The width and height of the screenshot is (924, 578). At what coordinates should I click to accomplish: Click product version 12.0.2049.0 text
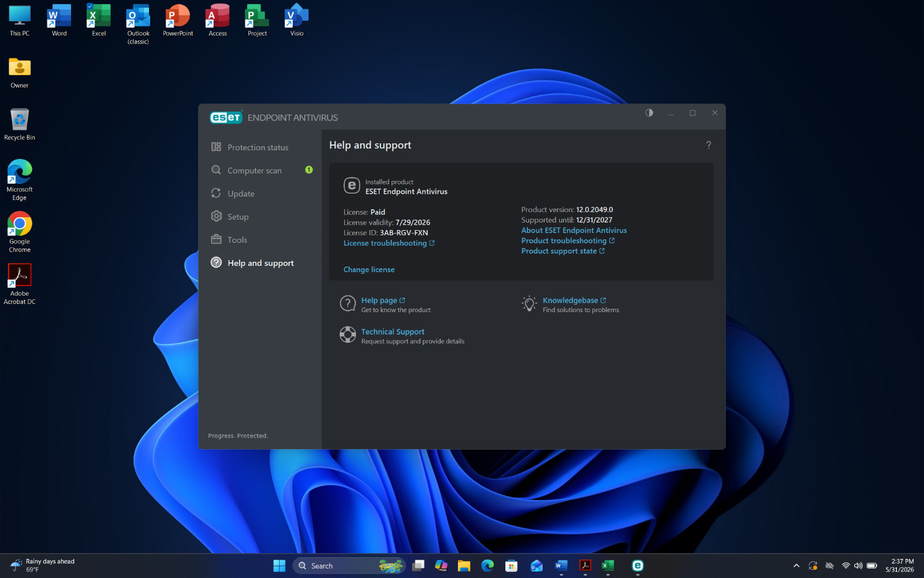coord(594,210)
